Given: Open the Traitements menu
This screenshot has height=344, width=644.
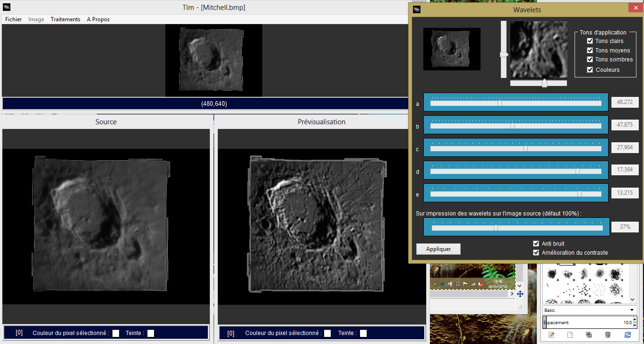Looking at the screenshot, I should [x=66, y=19].
